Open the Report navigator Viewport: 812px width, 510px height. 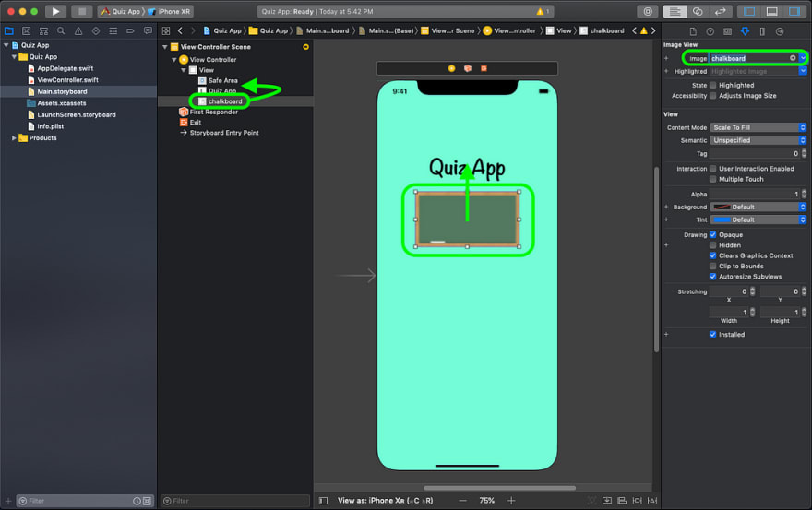tap(148, 31)
